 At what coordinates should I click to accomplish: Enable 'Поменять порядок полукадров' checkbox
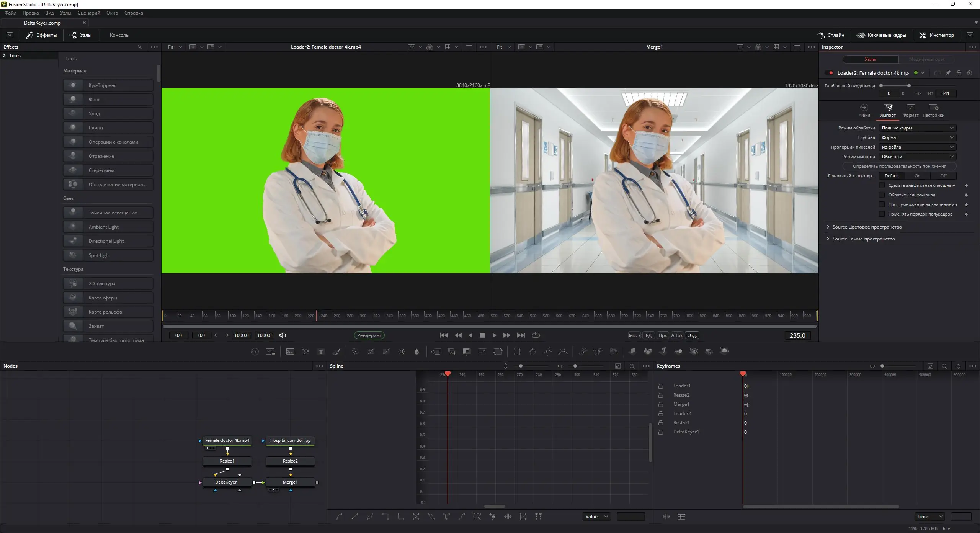click(x=882, y=214)
